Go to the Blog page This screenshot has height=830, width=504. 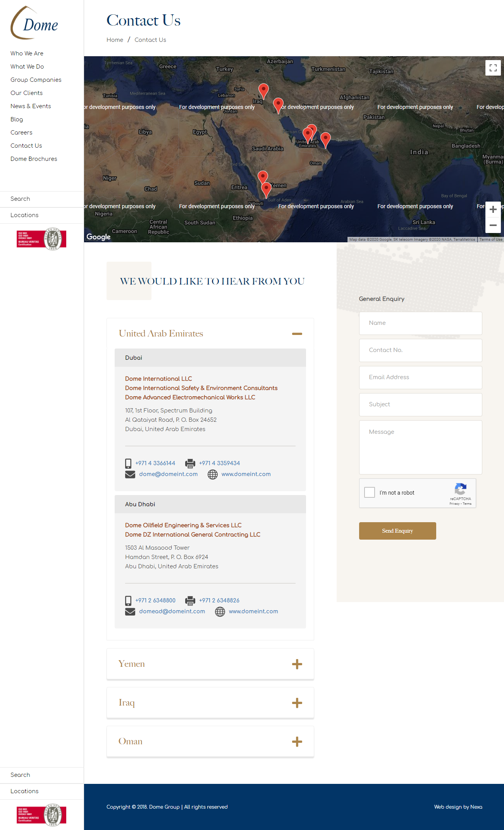pyautogui.click(x=17, y=119)
